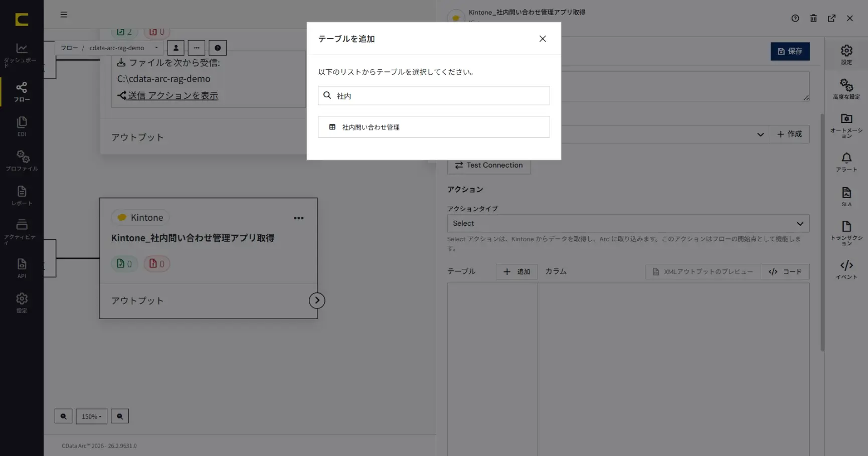Open the 高度な設定 tab
The image size is (868, 456).
coord(846,89)
